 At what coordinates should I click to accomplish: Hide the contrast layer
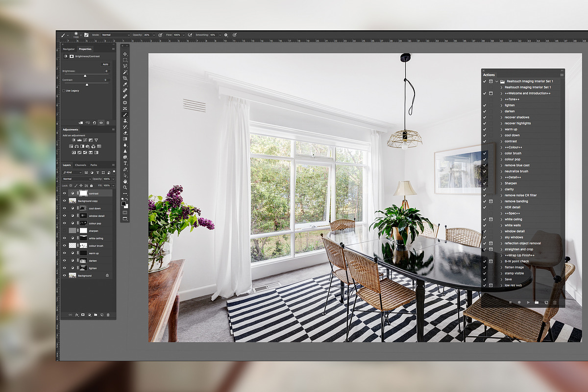[64, 194]
